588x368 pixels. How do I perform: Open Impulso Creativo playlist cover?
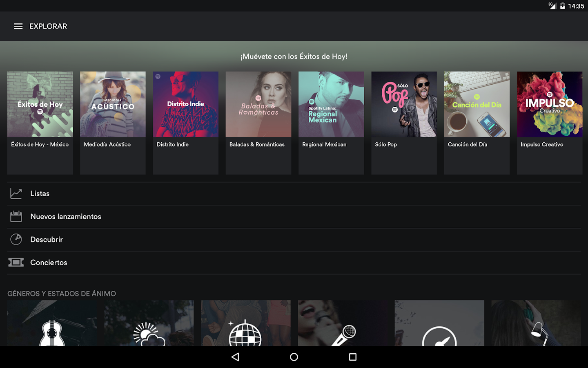point(550,104)
